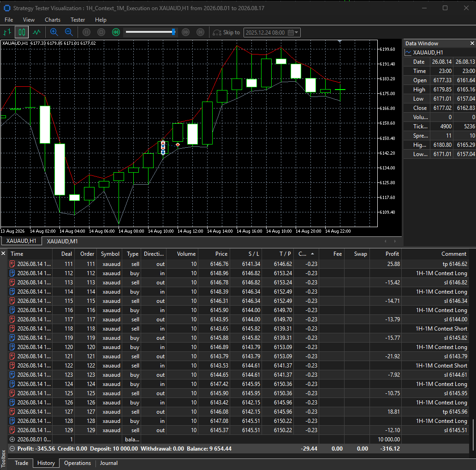Click the balance deal plus icon
Viewport: 476px width, 470px height.
pyautogui.click(x=12, y=440)
